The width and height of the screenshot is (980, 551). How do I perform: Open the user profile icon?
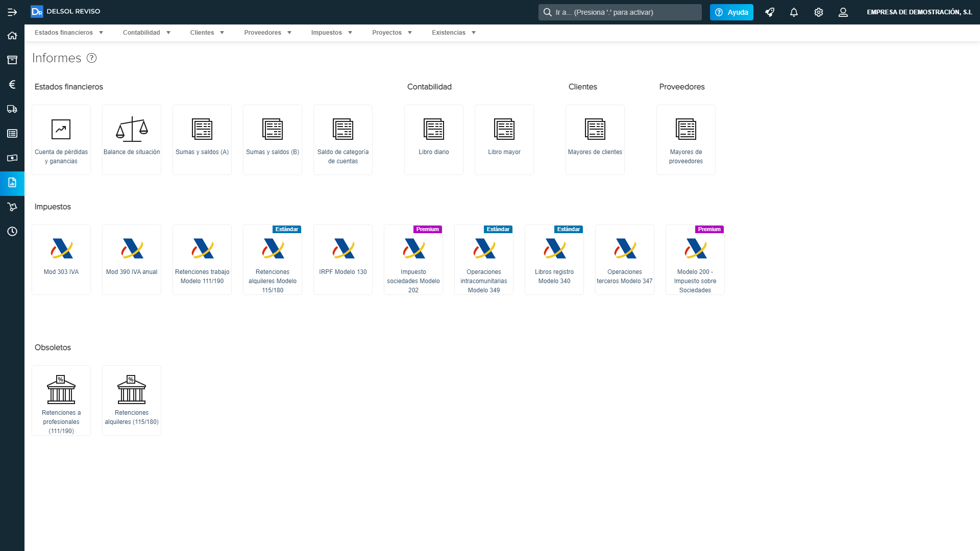point(843,12)
